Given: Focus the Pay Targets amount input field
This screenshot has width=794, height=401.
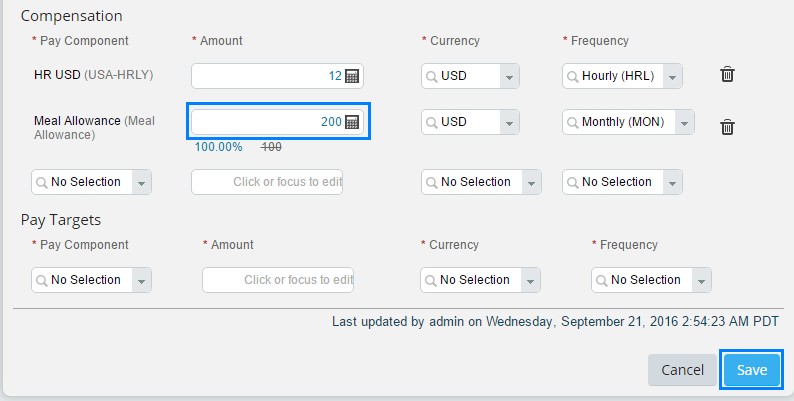Looking at the screenshot, I should [278, 280].
